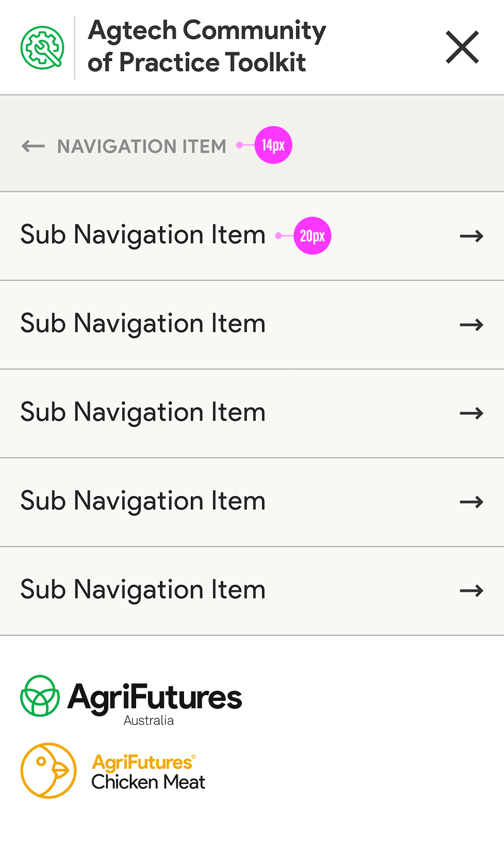The width and height of the screenshot is (504, 847).
Task: Click the Agtech Community of Practice Toolkit title
Action: [x=207, y=47]
